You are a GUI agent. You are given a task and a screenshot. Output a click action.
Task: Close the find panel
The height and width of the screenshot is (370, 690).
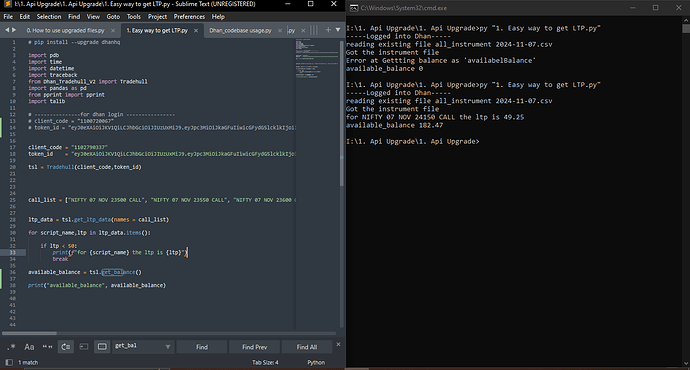[338, 344]
